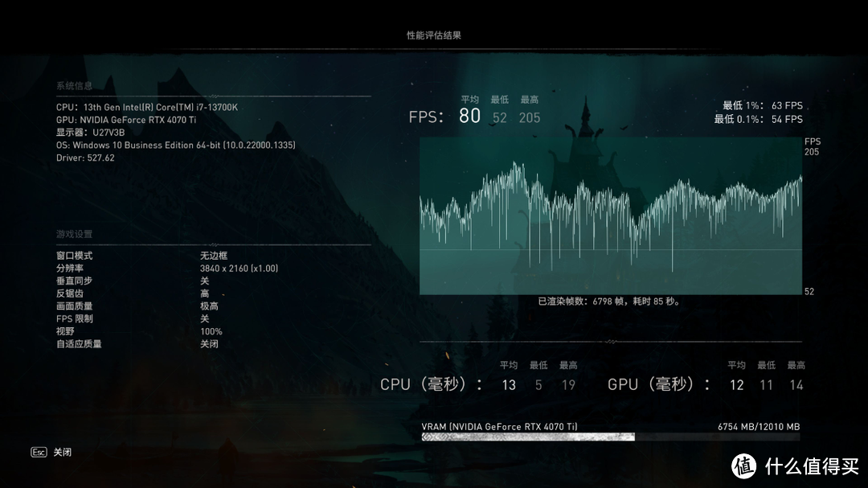The image size is (868, 488).
Task: Click the graph top axis label FPS 205
Action: (x=812, y=147)
